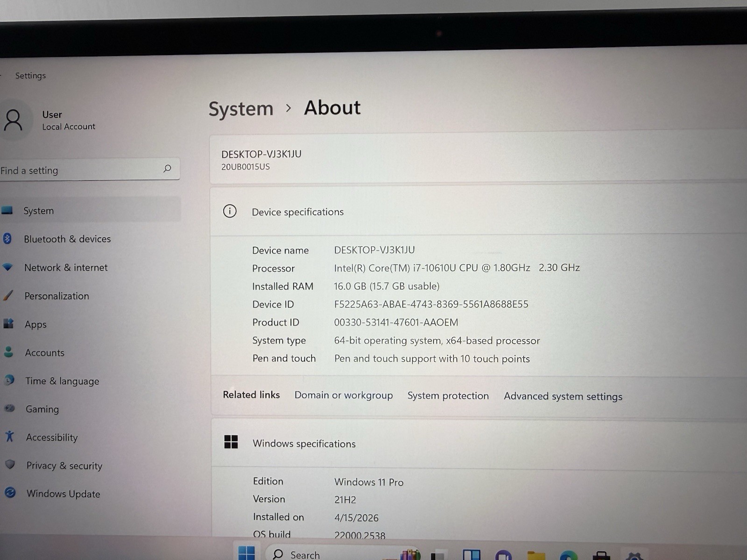Select Installed RAM value 16.0 GB

387,286
